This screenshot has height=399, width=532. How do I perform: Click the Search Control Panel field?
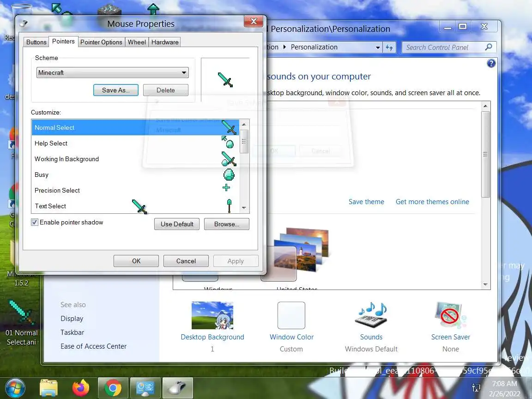click(x=449, y=48)
